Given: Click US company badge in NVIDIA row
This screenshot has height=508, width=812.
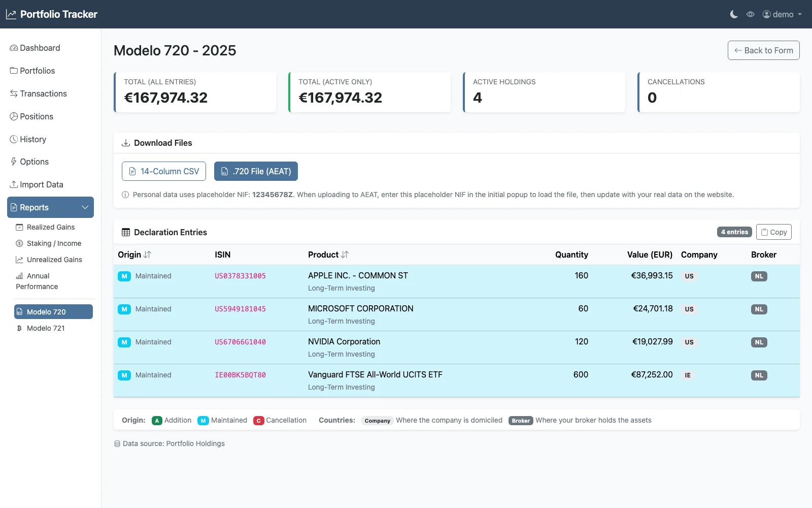Looking at the screenshot, I should click(689, 342).
